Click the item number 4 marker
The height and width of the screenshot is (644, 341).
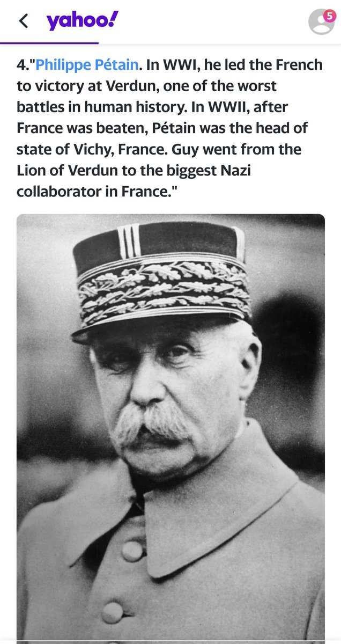tap(23, 65)
